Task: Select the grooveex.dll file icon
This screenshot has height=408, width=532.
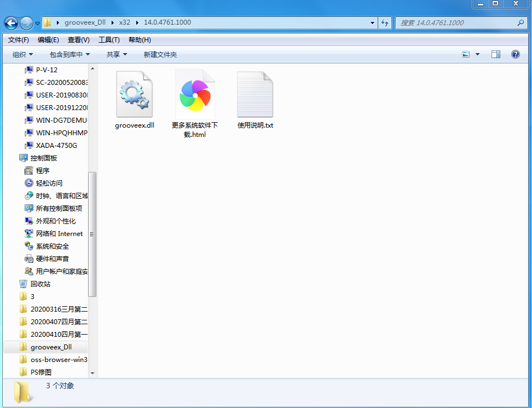Action: point(134,94)
